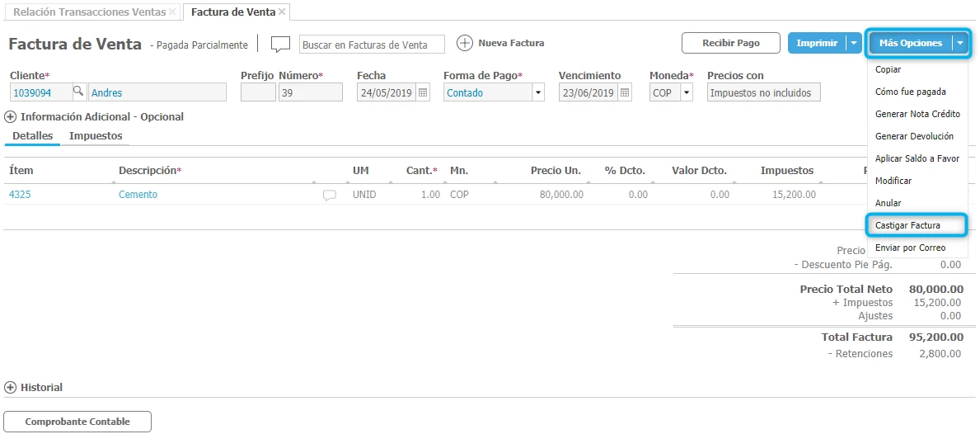Click the Recibir Pago button
Screen dimensions: 980x434
pos(731,43)
